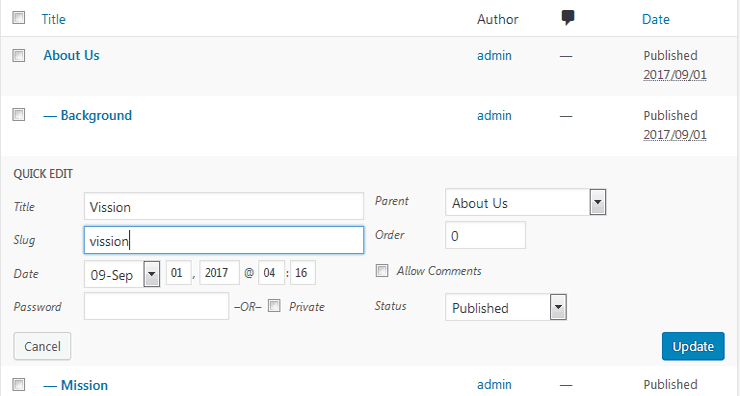Click the Order number field

pos(485,236)
